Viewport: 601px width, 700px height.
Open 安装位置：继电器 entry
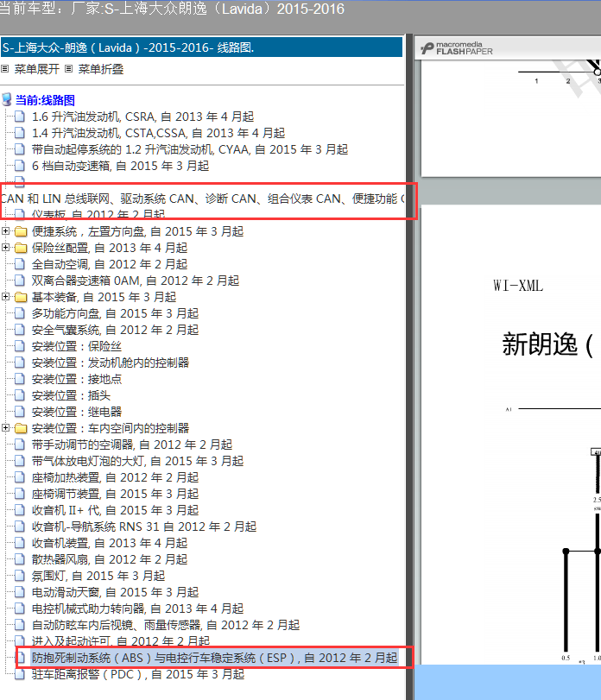point(76,412)
